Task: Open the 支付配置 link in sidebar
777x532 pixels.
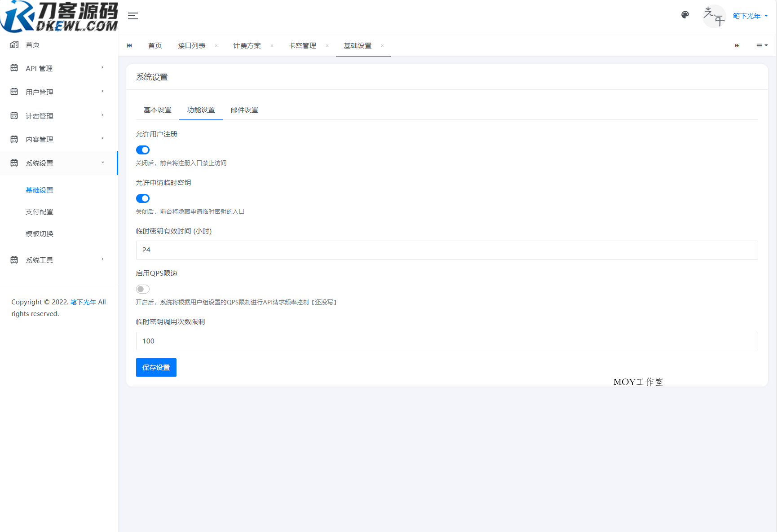Action: (x=40, y=211)
